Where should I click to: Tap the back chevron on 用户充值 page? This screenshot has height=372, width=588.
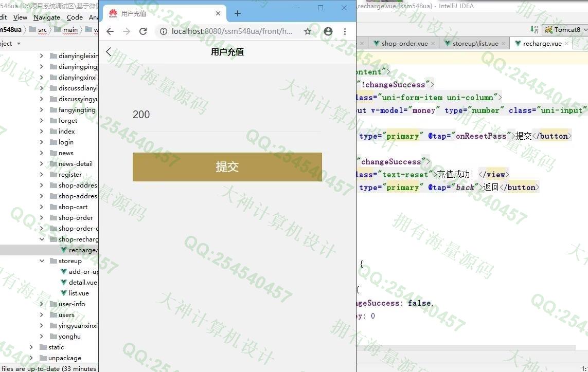click(x=109, y=52)
